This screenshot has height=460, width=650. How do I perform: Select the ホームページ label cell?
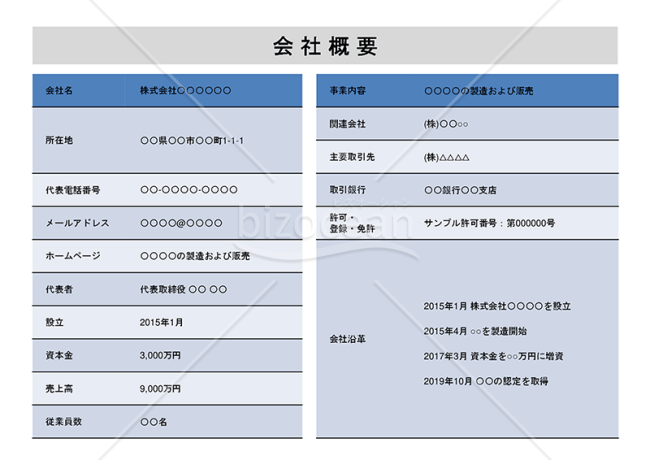coord(74,256)
